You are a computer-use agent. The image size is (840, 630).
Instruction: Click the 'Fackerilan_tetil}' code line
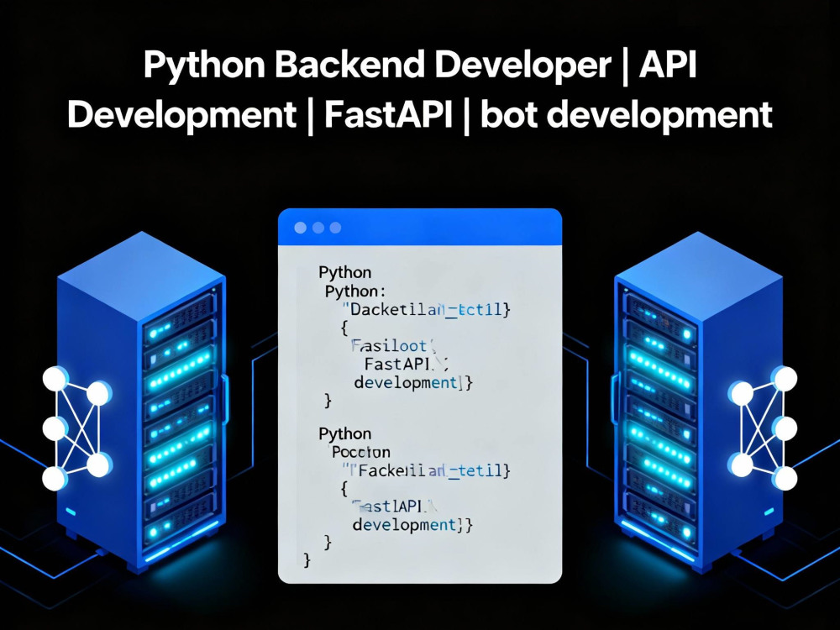point(427,470)
